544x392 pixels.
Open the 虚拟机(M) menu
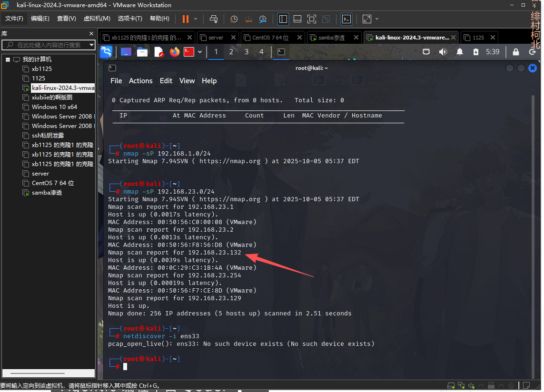click(x=97, y=19)
